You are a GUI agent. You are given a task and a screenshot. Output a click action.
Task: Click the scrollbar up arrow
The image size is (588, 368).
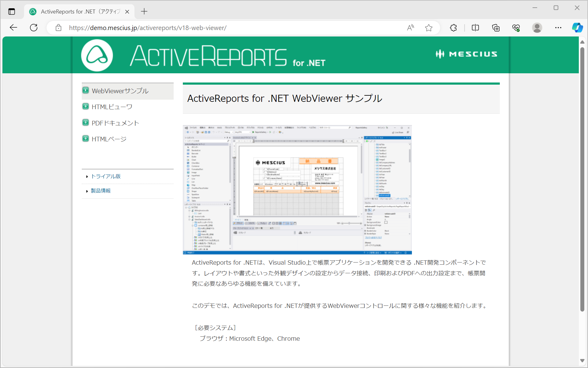582,42
